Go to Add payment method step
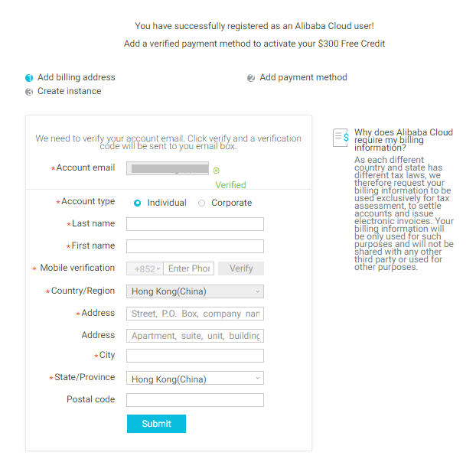This screenshot has height=462, width=476. click(303, 77)
